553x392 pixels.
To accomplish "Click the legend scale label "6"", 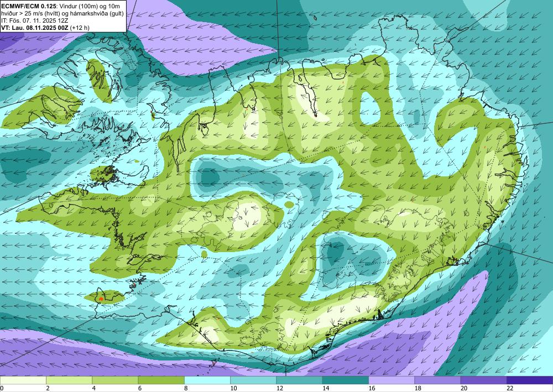I will click(x=140, y=388).
